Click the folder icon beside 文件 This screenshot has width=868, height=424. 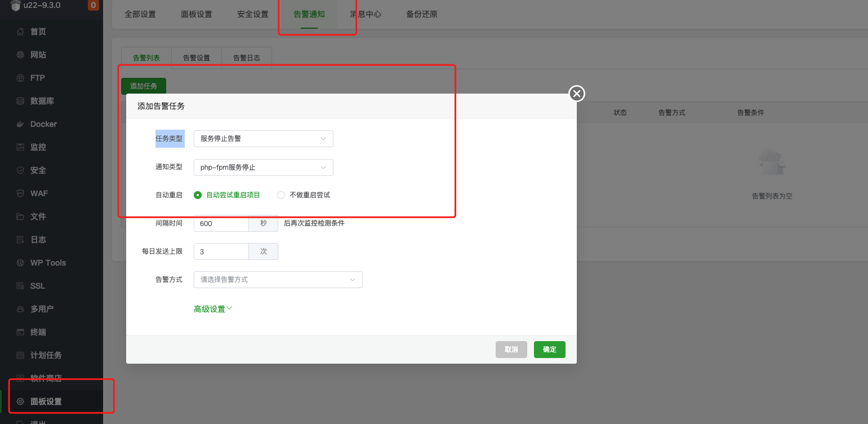coord(20,217)
